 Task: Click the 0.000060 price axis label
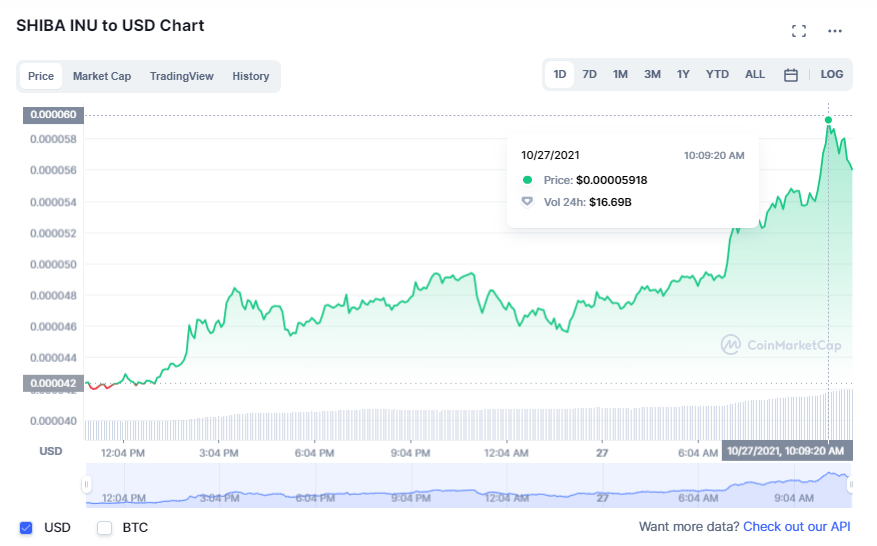tap(53, 115)
